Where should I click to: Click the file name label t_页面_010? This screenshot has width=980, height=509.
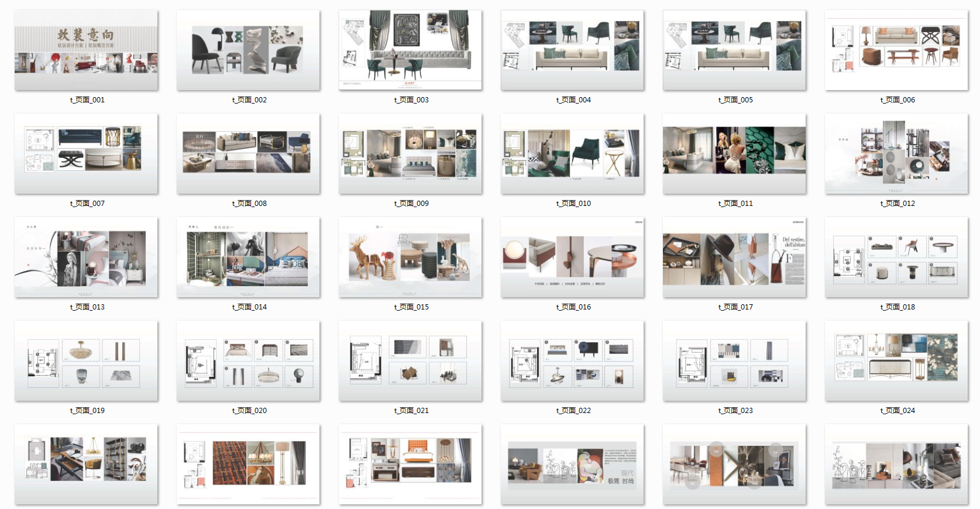pos(573,204)
